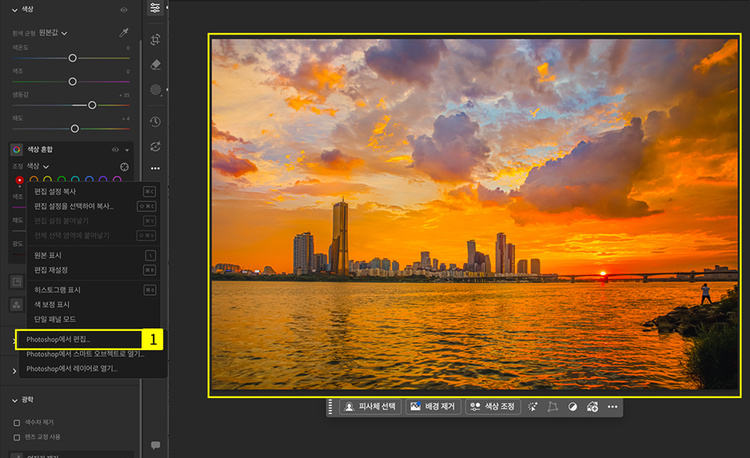Click the 배경 제거 button
This screenshot has width=750, height=458.
click(x=432, y=407)
